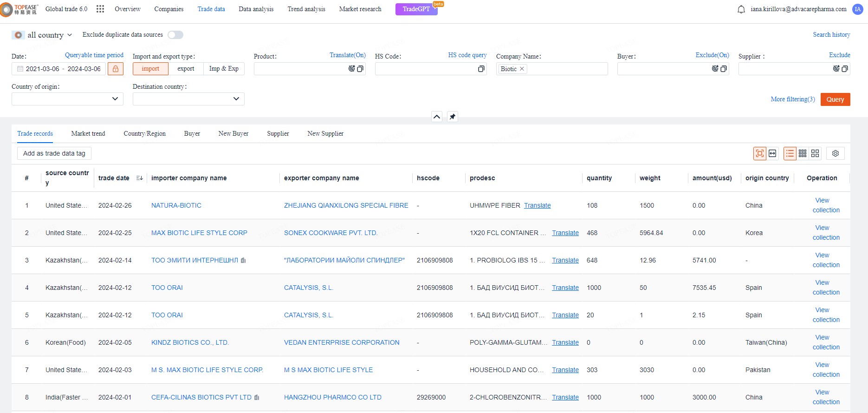The width and height of the screenshot is (868, 413).
Task: Click the target icon in the Supplier field
Action: click(836, 69)
